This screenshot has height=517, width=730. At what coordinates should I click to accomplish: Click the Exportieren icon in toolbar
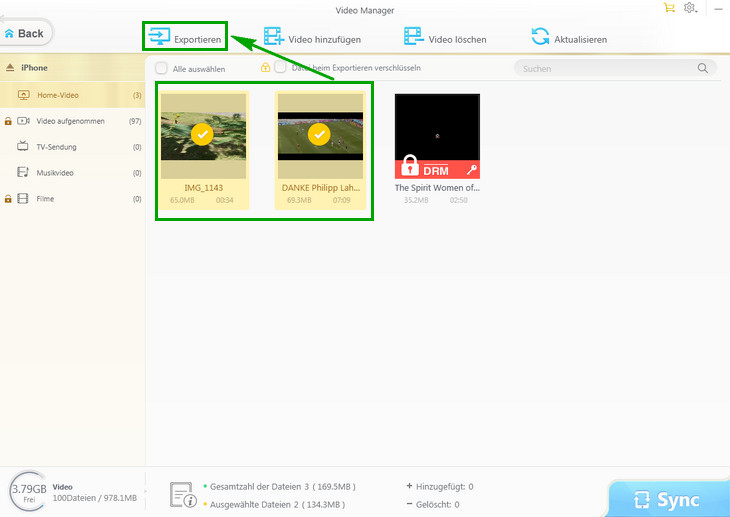tap(158, 38)
